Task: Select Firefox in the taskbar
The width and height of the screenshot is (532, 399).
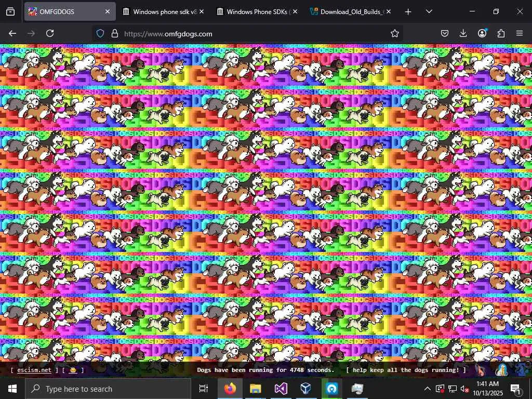Action: (x=230, y=389)
